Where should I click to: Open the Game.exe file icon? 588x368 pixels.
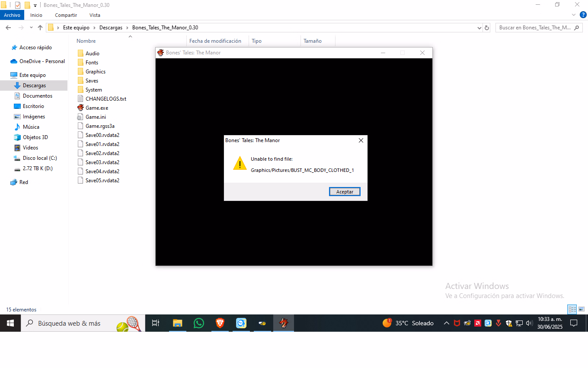[x=80, y=108]
